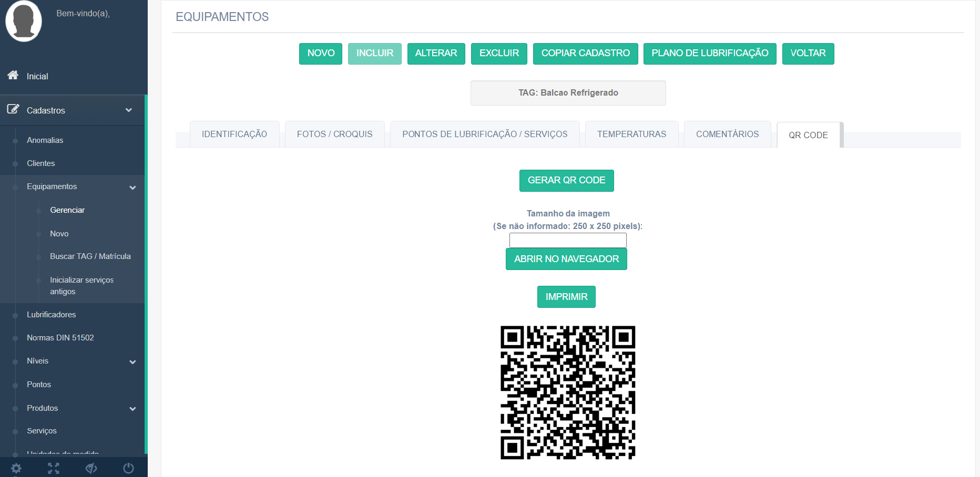Click the image size input field
Viewport: 980px width, 477px height.
pyautogui.click(x=568, y=240)
